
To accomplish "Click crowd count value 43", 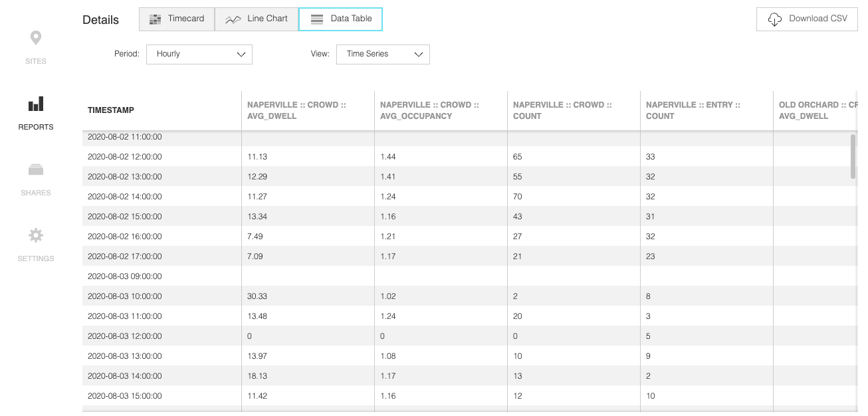I will coord(518,217).
